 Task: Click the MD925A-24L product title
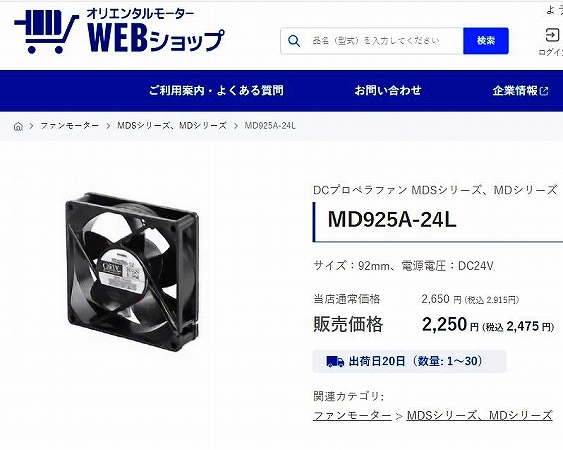[392, 219]
